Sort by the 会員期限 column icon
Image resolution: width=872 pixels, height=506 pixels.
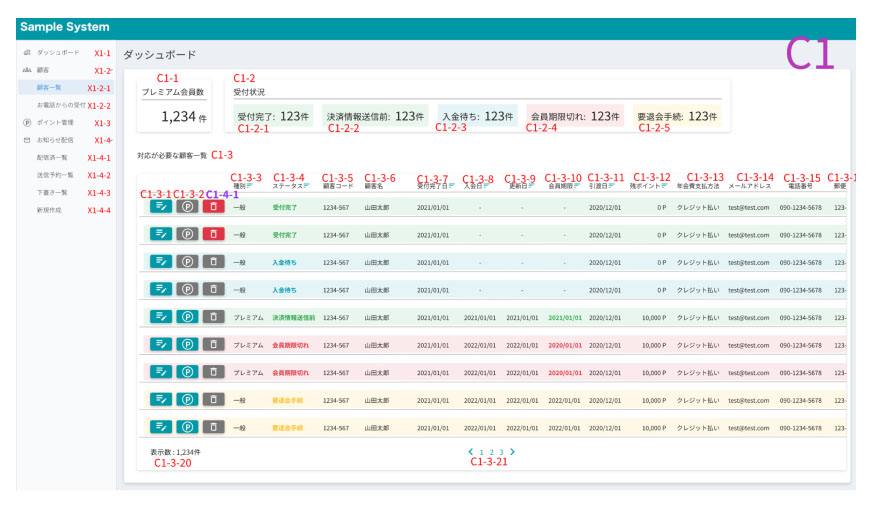click(577, 186)
